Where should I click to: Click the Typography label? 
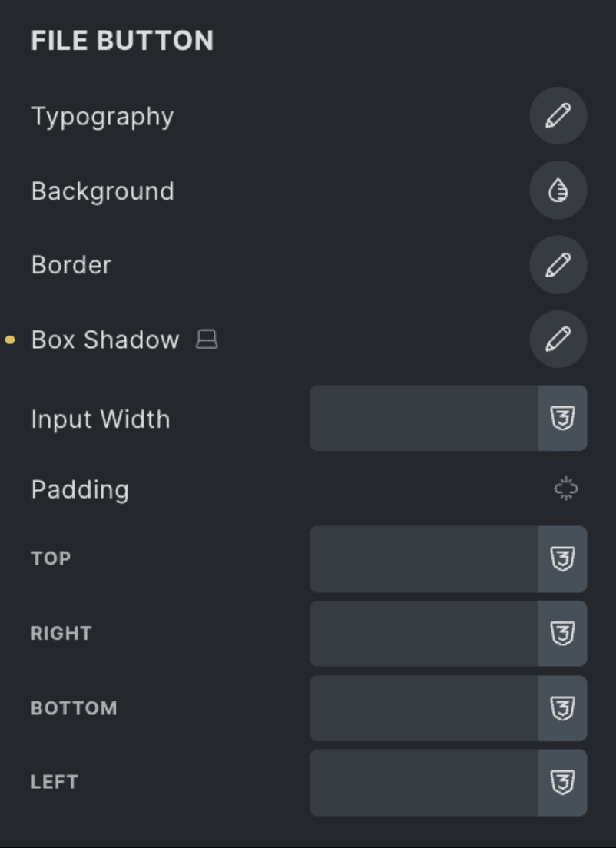pos(102,117)
